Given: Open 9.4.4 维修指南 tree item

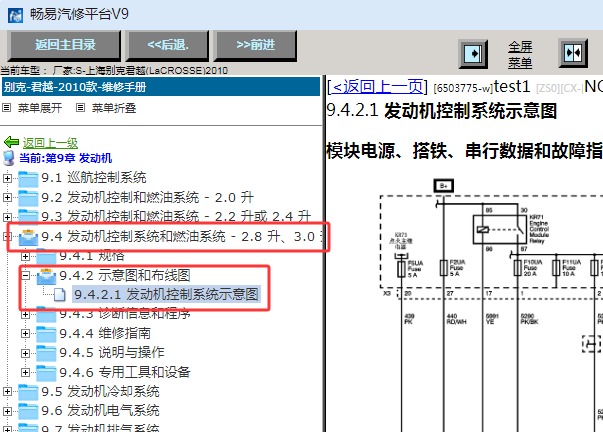Looking at the screenshot, I should point(105,333).
